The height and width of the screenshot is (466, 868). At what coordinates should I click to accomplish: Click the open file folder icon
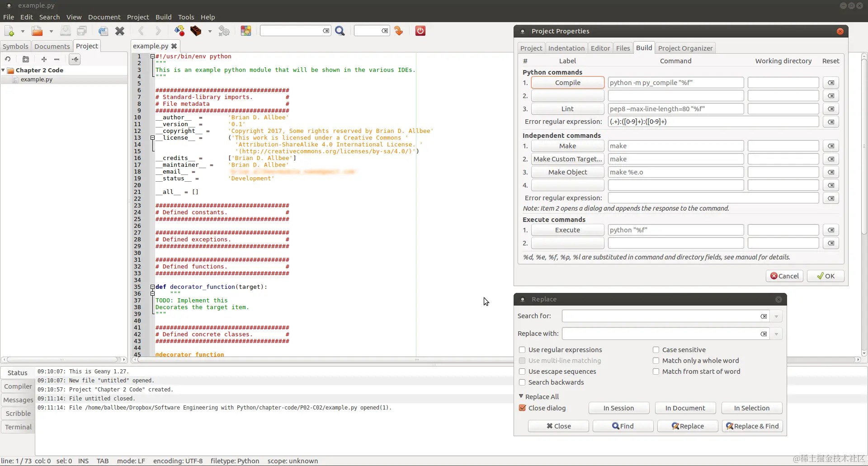pos(37,31)
